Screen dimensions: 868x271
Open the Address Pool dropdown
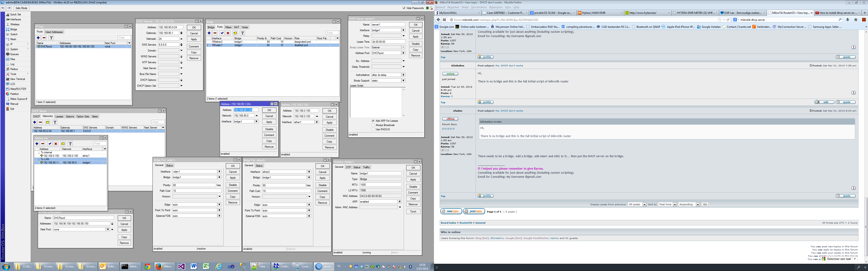(403, 53)
